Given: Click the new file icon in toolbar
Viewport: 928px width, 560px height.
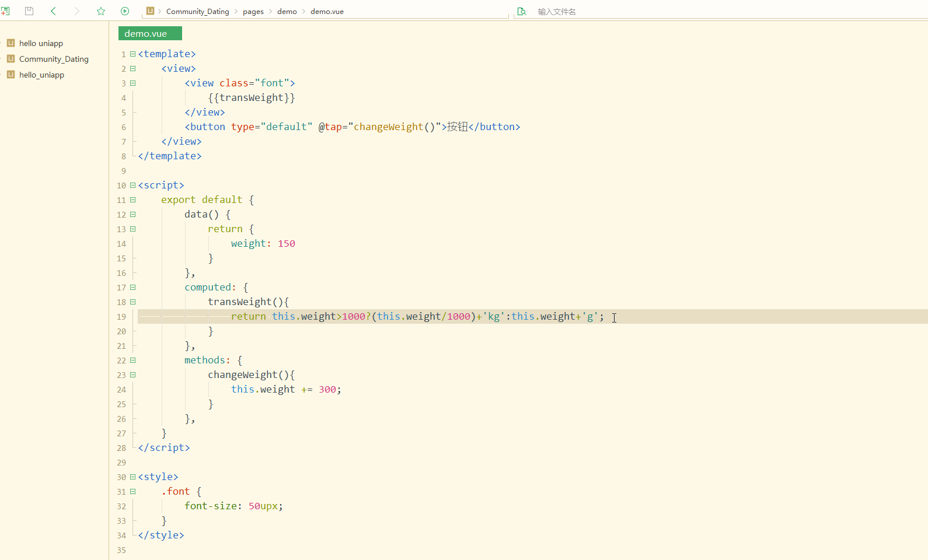Looking at the screenshot, I should click(x=5, y=11).
